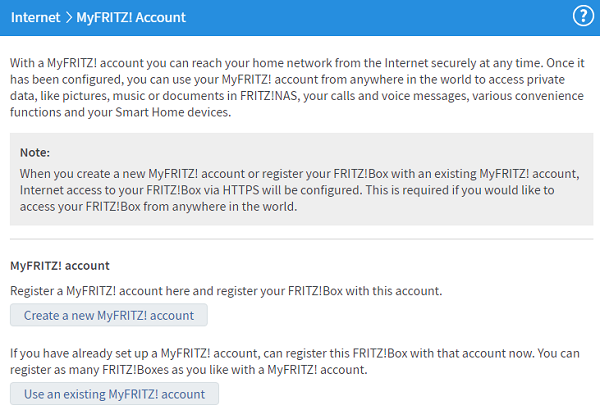Click the gray note box text about HTTPS
600x410 pixels.
(x=300, y=190)
